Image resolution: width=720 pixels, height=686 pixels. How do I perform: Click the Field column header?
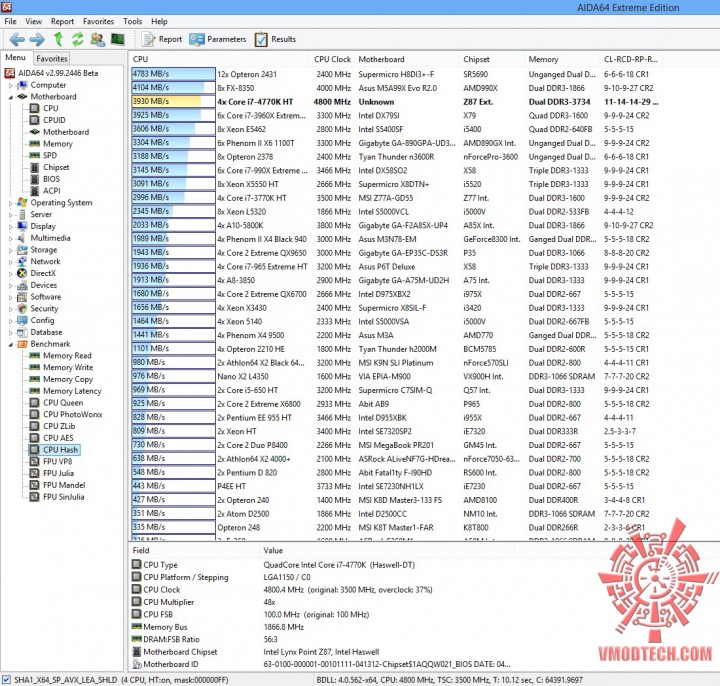pyautogui.click(x=194, y=551)
